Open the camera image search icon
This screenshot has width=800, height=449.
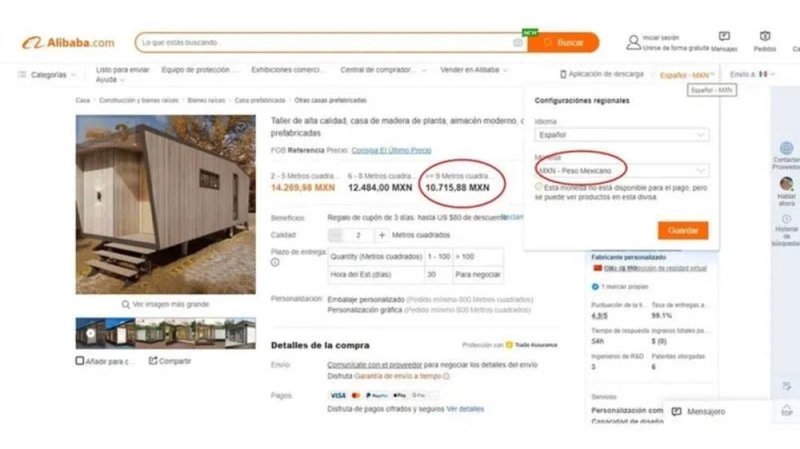pyautogui.click(x=518, y=43)
